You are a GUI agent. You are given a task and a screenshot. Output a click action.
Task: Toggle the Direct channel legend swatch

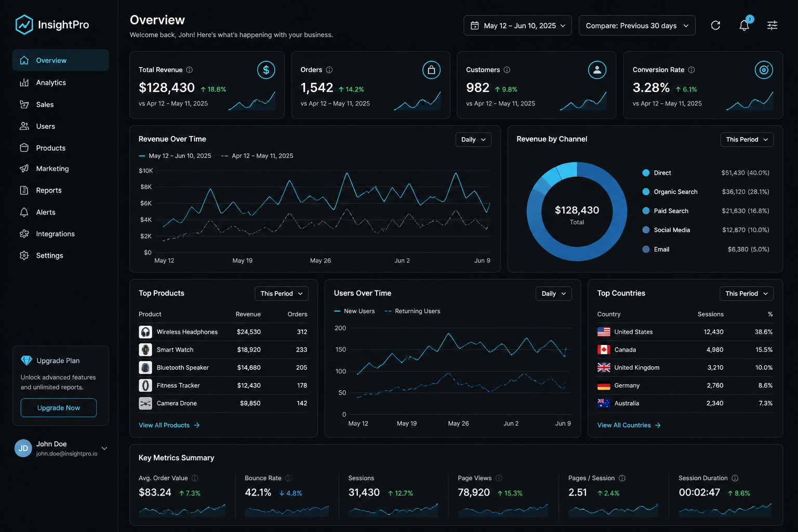point(646,173)
